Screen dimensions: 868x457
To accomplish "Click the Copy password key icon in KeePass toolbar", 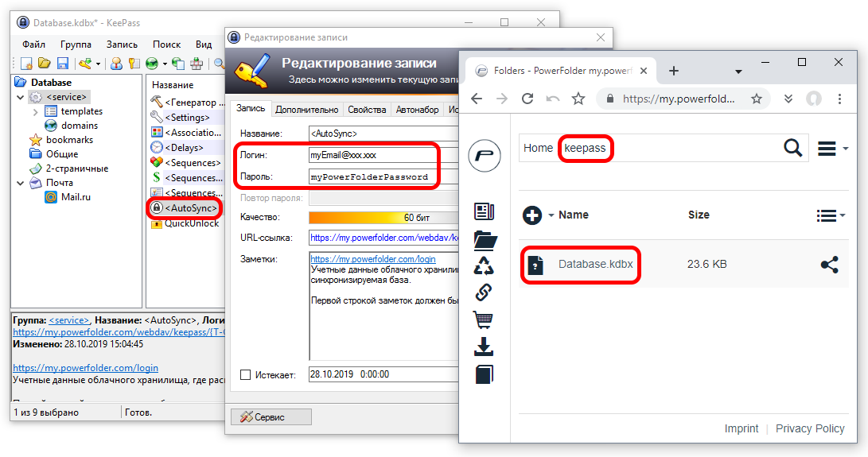I will 134,64.
